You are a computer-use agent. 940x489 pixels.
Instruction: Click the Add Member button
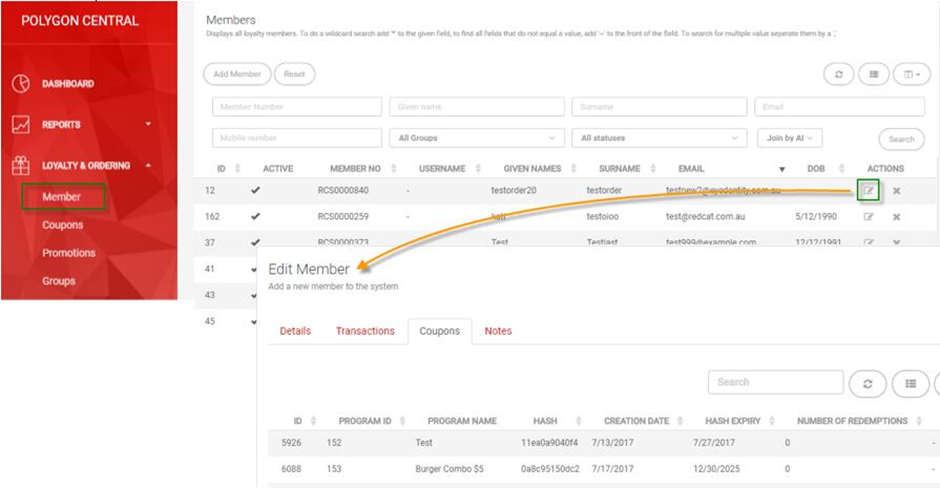click(237, 74)
